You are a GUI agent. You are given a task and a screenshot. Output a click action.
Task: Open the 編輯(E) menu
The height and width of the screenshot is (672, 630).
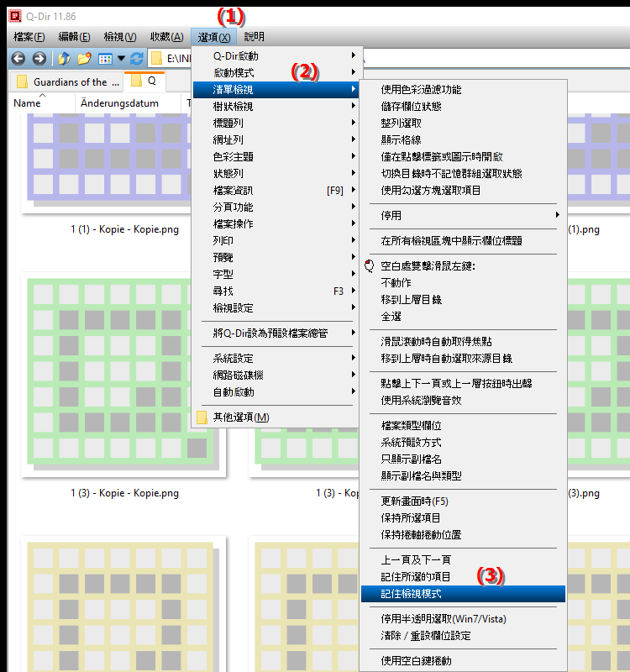[74, 37]
